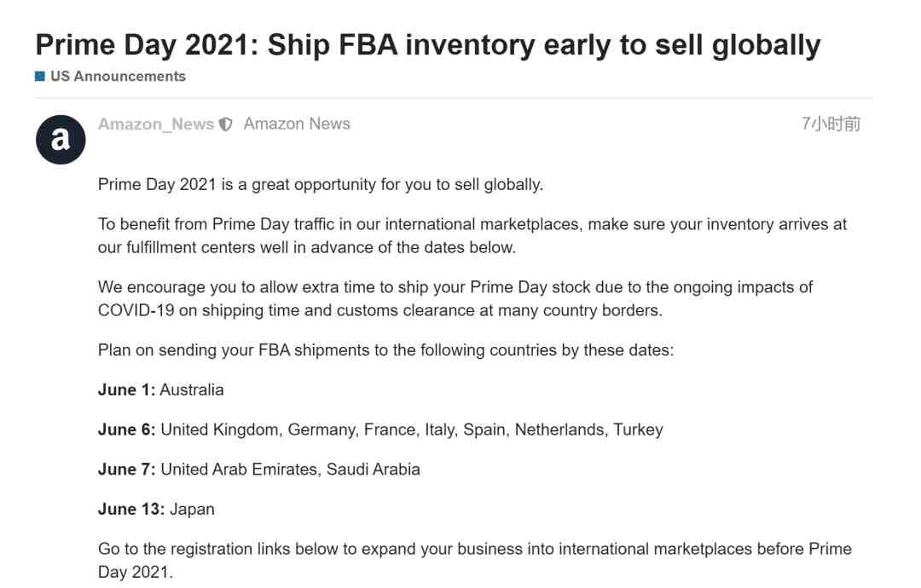Click the paragraph about fulfillment centers
The width and height of the screenshot is (921, 588).
tap(472, 236)
